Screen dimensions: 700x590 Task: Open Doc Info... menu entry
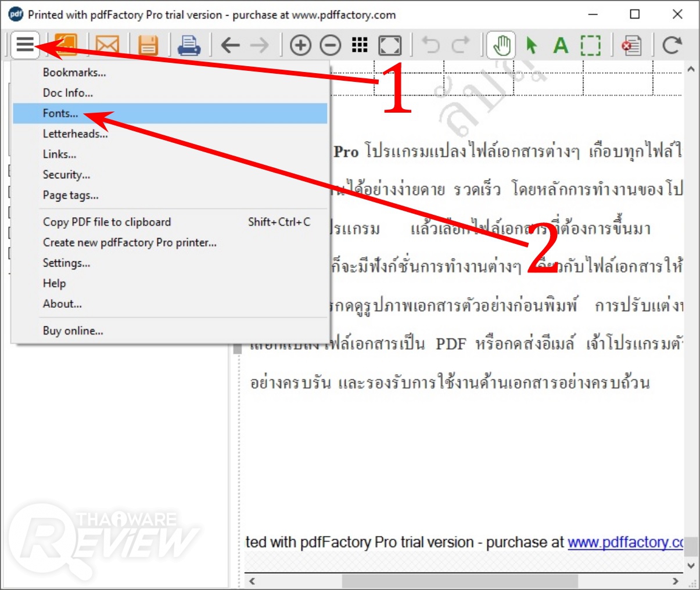tap(170, 93)
